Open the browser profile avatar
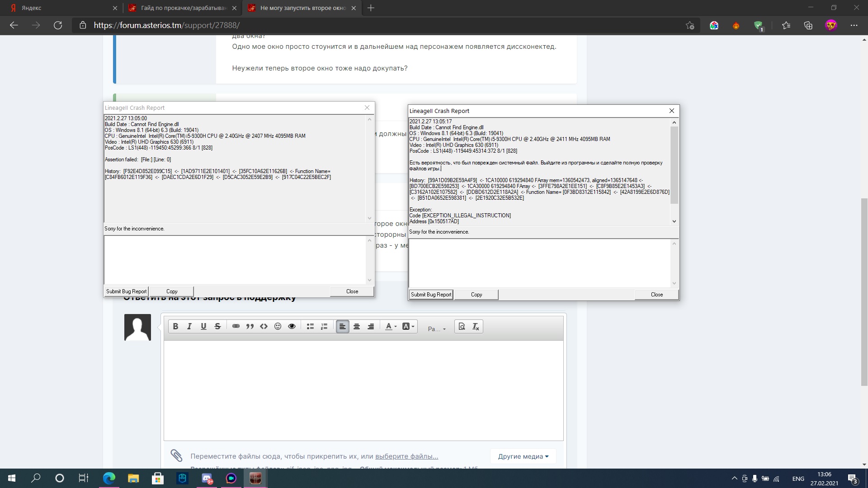Screen dimensions: 868x488 (831, 25)
